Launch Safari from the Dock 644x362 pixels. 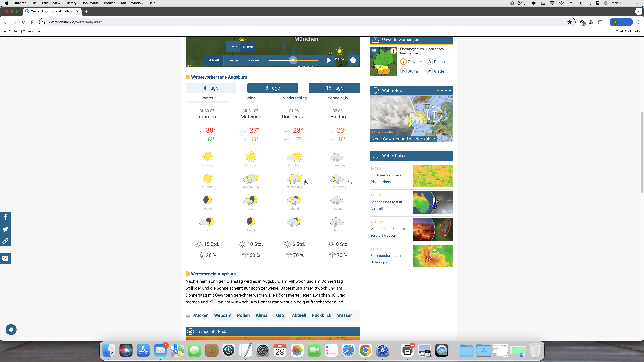pos(348,351)
